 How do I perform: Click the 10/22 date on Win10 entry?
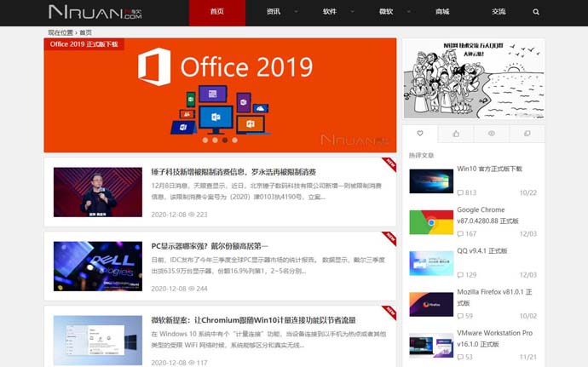point(528,192)
